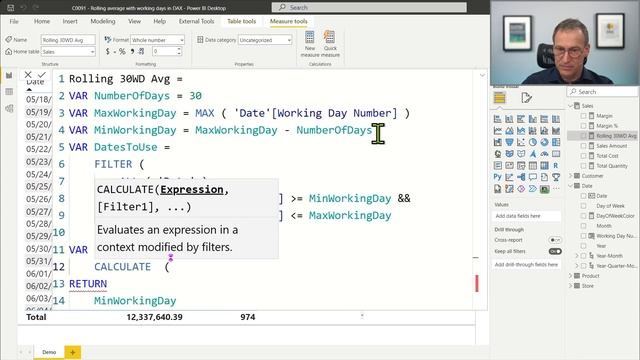
Task: Add a new page with plus button
Action: pyautogui.click(x=73, y=352)
